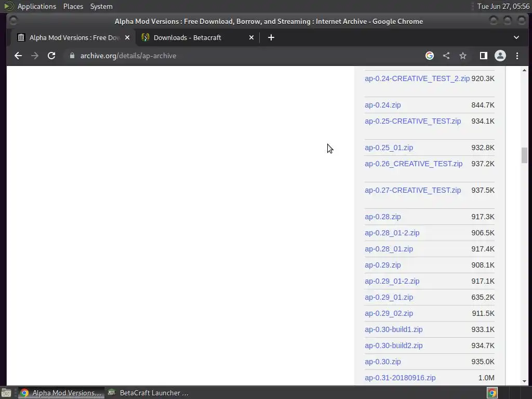Switch to BetaCraft Launcher in taskbar
The width and height of the screenshot is (532, 399).
[x=148, y=393]
